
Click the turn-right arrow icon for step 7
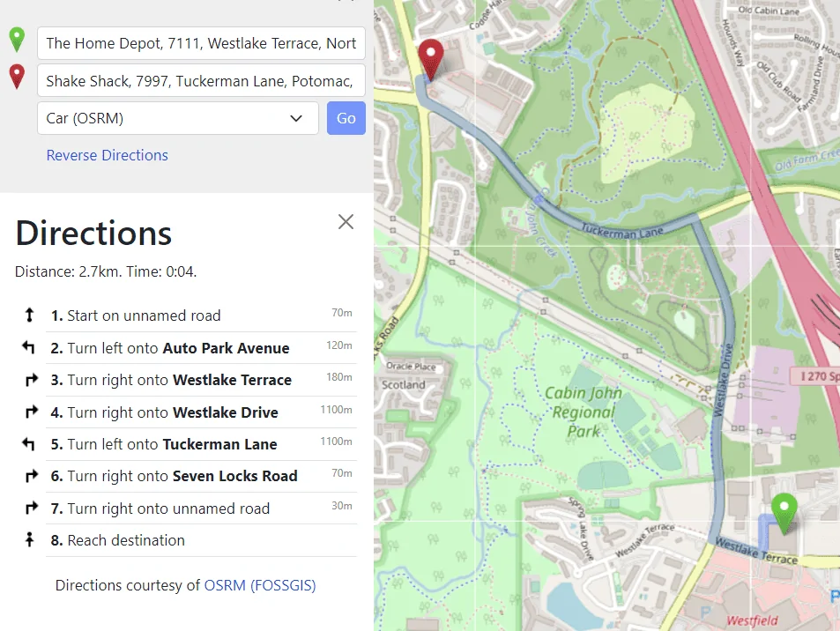(32, 508)
